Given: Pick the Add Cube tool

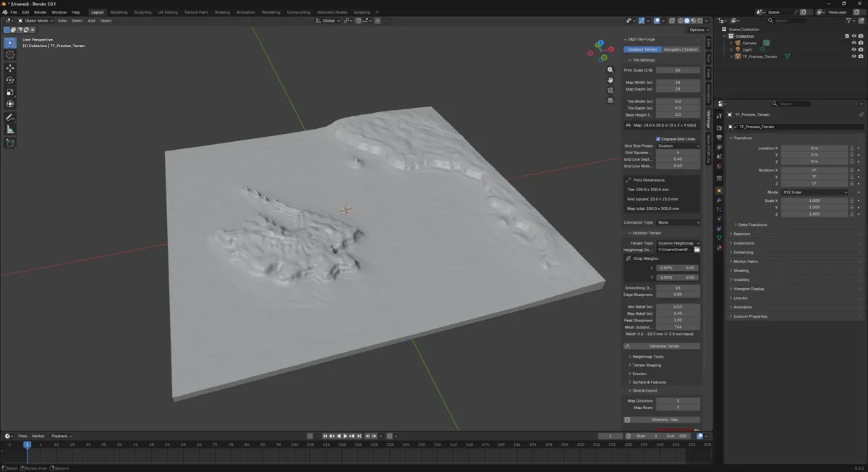Looking at the screenshot, I should 10,143.
